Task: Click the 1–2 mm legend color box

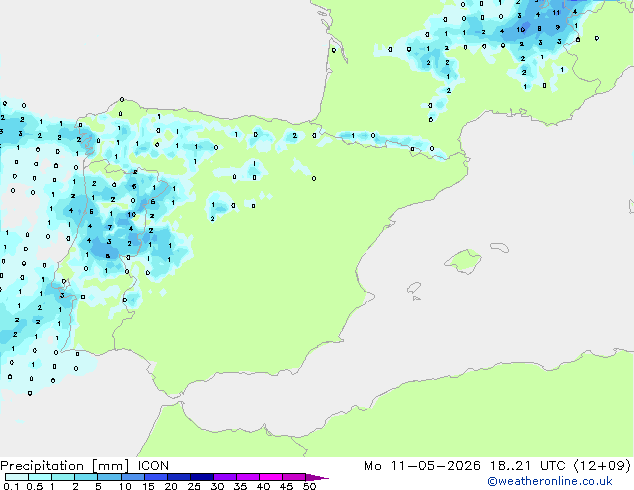Action: (63, 477)
